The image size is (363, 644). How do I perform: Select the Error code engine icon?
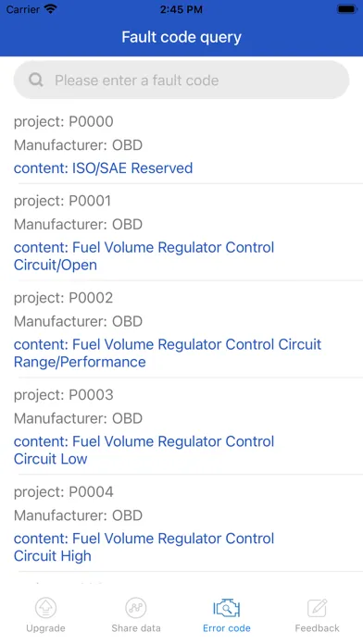point(227,608)
